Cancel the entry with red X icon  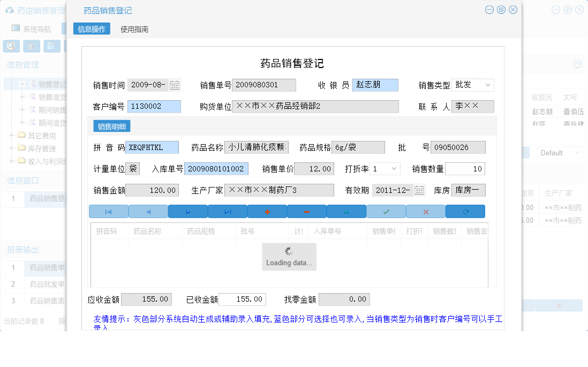(x=425, y=211)
